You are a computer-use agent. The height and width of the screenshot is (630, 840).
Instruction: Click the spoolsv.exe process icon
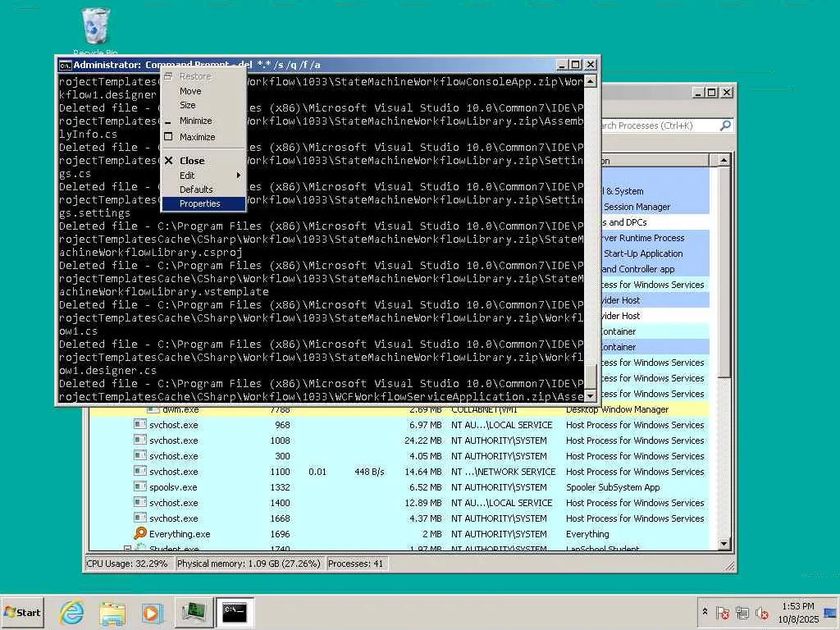[x=139, y=486]
